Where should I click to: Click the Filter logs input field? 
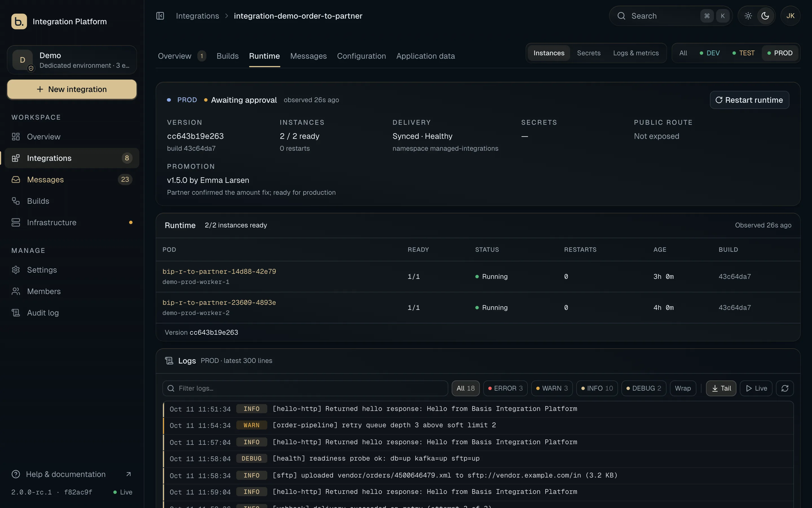[305, 388]
